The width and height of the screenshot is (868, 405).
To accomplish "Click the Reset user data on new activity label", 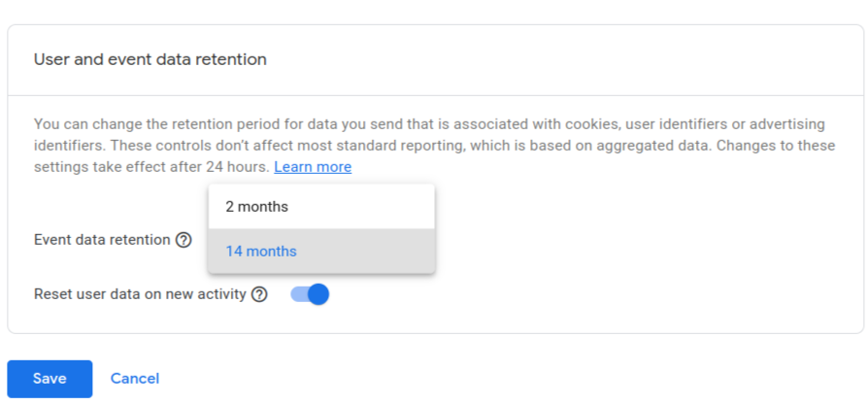I will [140, 294].
